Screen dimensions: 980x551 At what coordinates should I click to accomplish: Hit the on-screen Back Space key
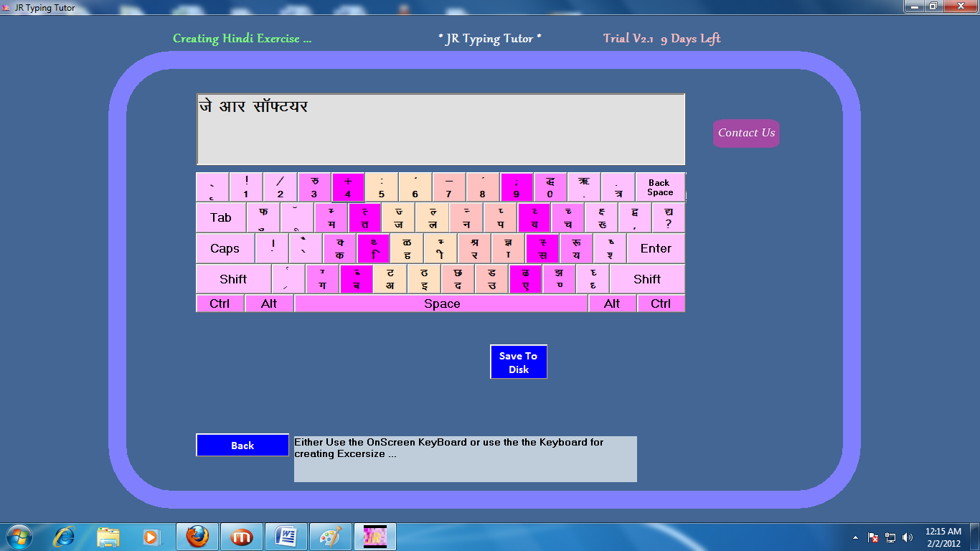tap(660, 187)
